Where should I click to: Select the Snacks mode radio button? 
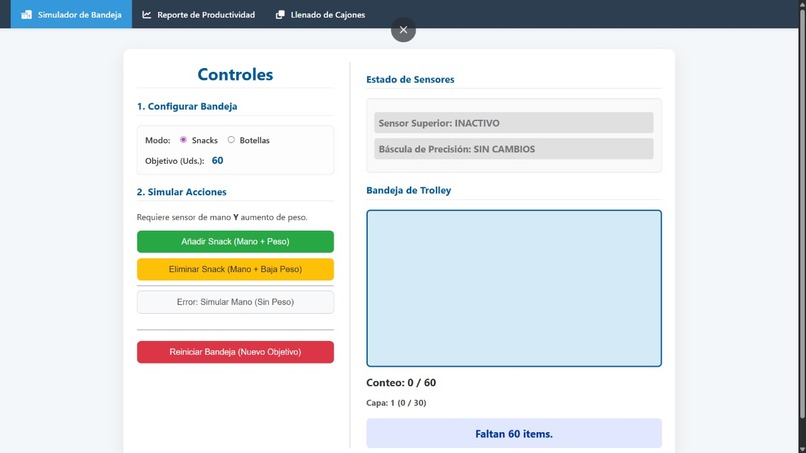(x=183, y=140)
